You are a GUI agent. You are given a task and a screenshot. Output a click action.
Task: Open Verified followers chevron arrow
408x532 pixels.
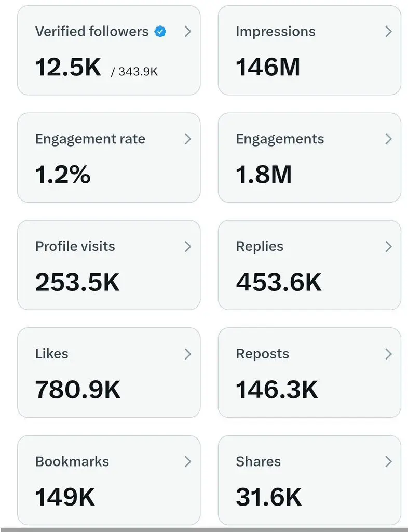pyautogui.click(x=188, y=32)
